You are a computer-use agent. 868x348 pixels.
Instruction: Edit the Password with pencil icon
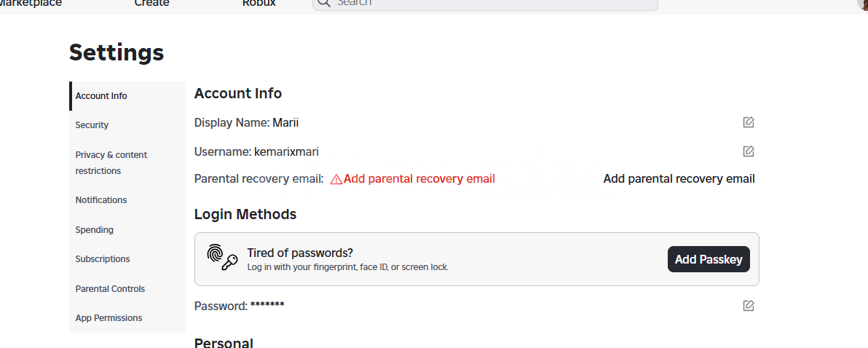tap(749, 305)
